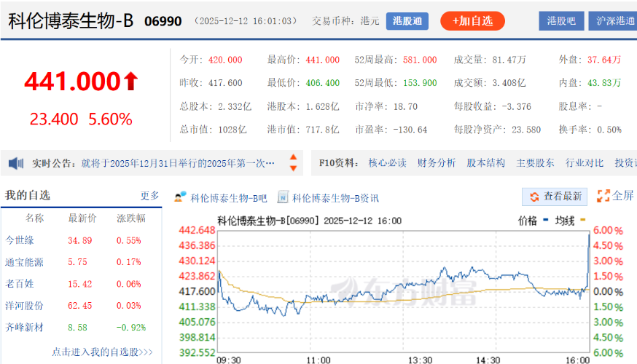Click the 名称 column header

point(34,218)
